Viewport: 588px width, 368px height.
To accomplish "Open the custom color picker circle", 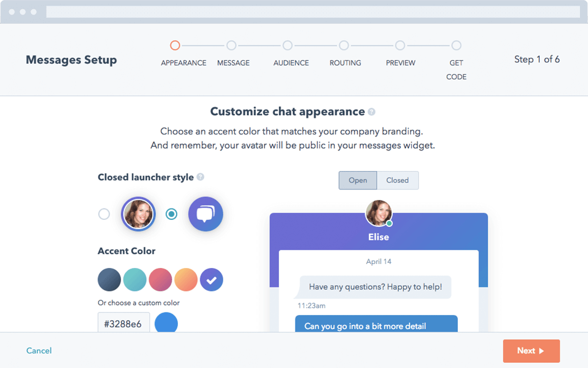I will click(x=166, y=323).
